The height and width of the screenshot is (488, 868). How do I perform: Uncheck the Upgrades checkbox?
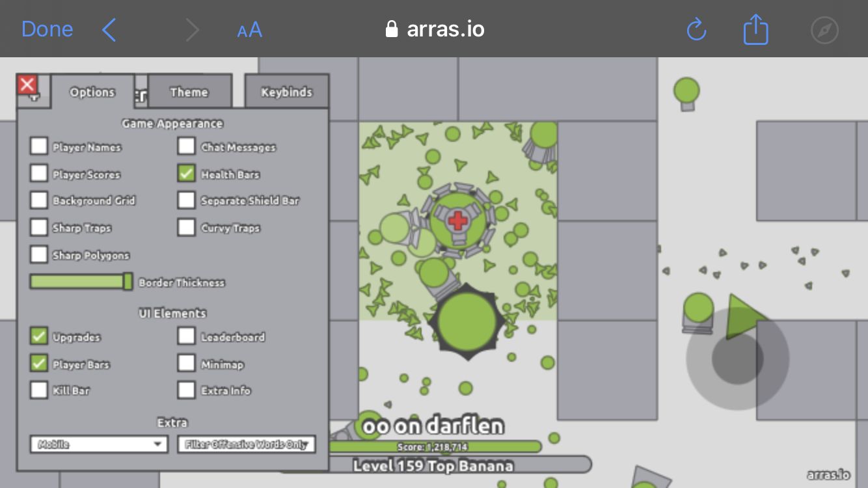[39, 336]
